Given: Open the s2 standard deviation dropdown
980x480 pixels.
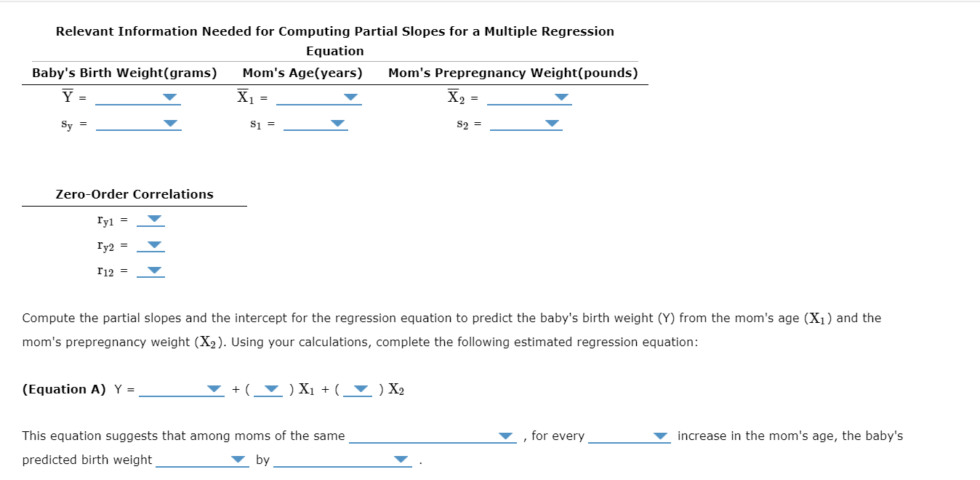Looking at the screenshot, I should 551,123.
